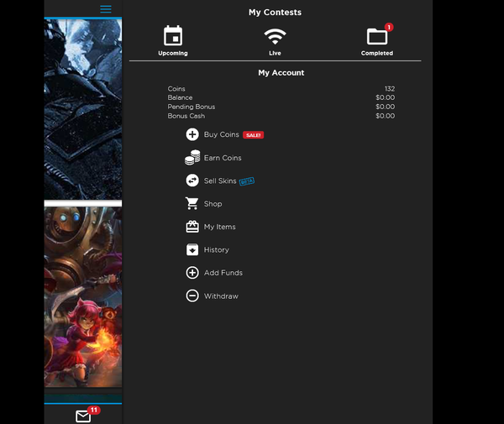Click the plus icon beside Buy Coins
504x424 pixels.
coord(192,134)
